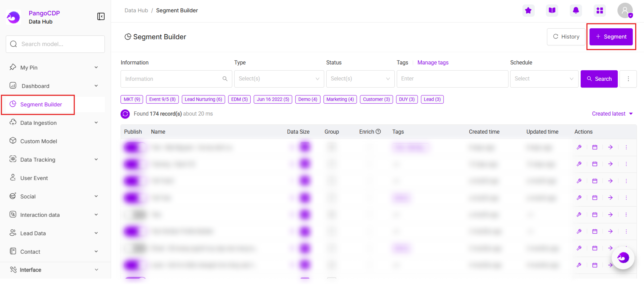644x285 pixels.
Task: Select Lead Nurturing (6) tag chip
Action: tap(203, 99)
